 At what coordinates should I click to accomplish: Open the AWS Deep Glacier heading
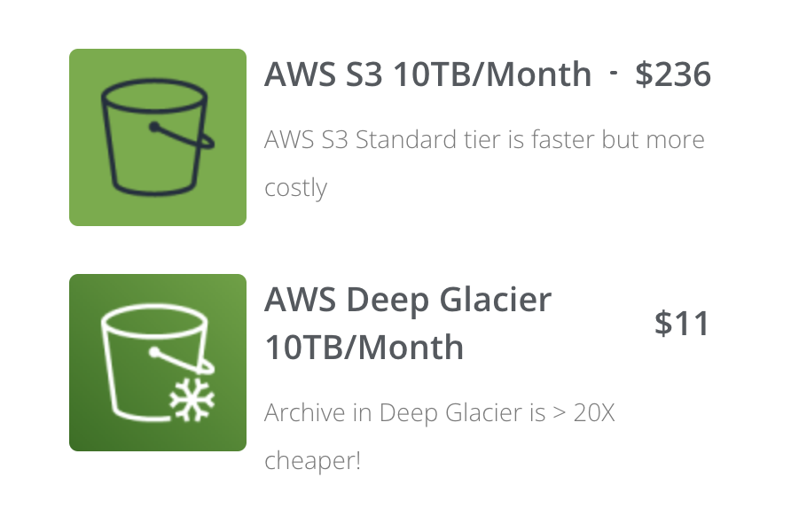click(x=408, y=324)
